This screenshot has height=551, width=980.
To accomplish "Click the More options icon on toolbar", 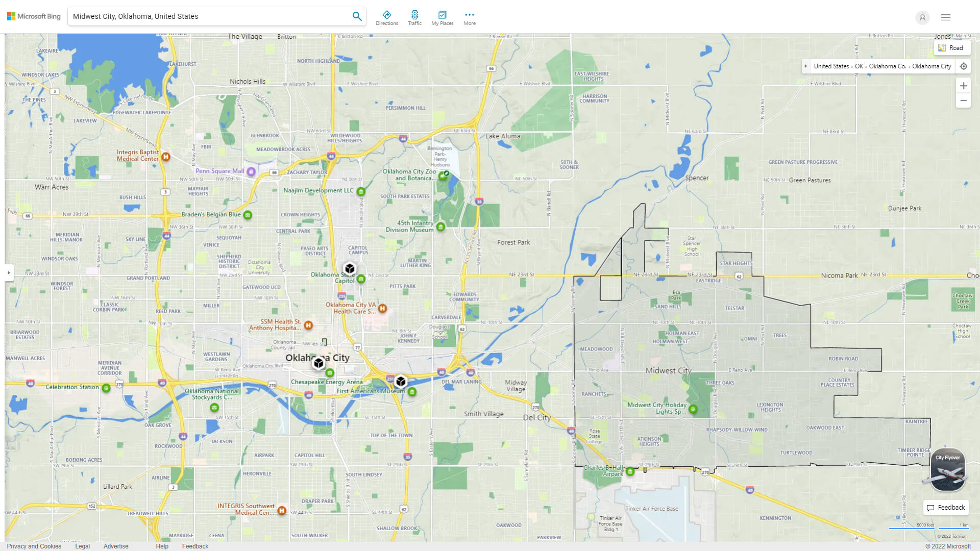I will point(469,14).
